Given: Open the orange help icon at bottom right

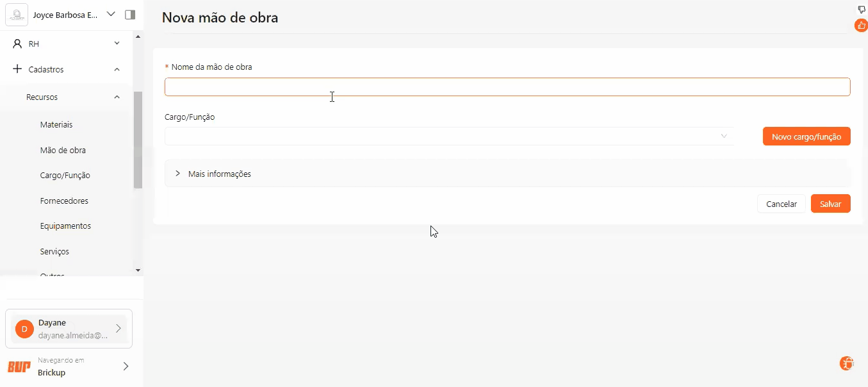Looking at the screenshot, I should coord(846,363).
